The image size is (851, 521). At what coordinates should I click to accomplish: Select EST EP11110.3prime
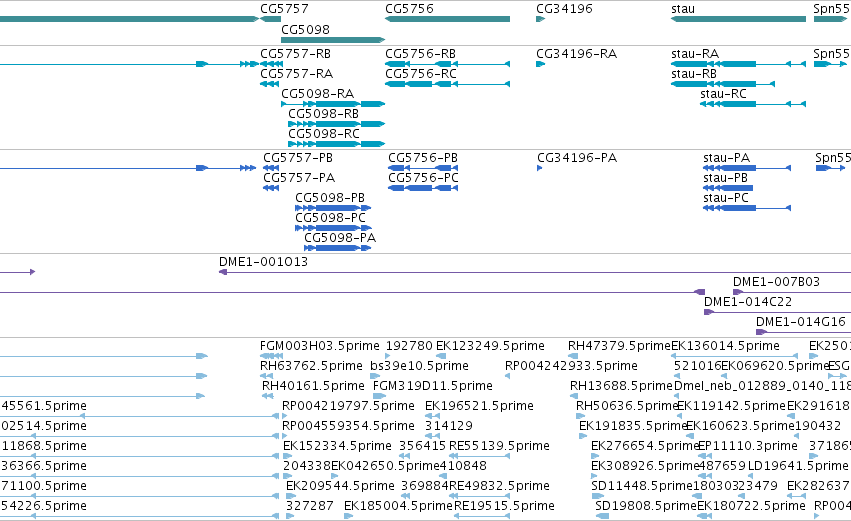[x=747, y=447]
